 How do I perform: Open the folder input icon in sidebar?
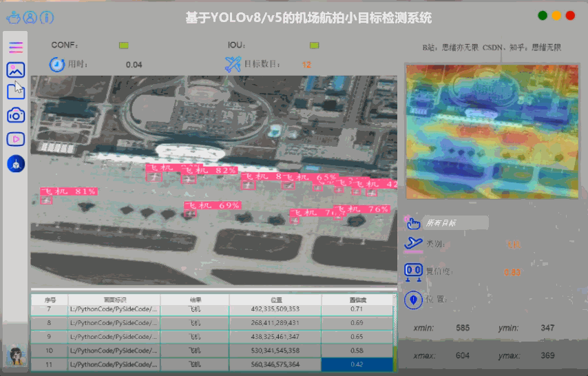pos(16,91)
